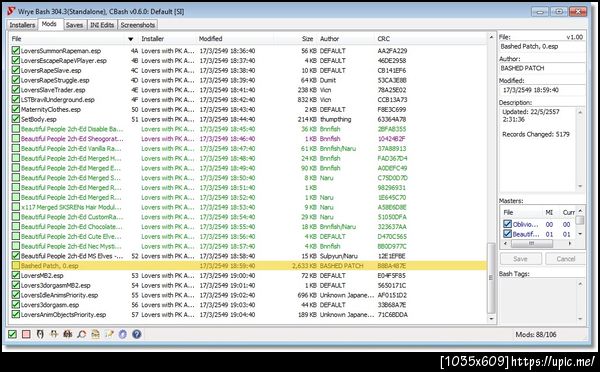Screen dimensions: 600x372
Task: Select Beautiful People 2ch-Ed Chocolate... row
Action: (249, 227)
